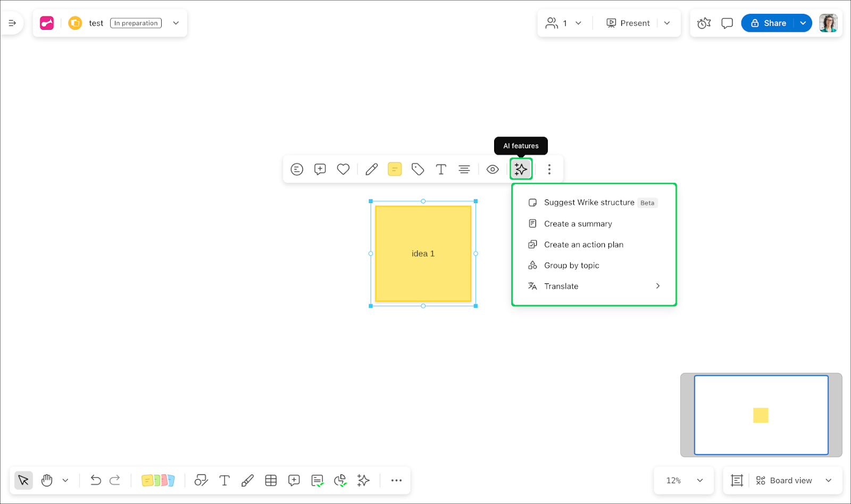Click the blue Share button

tap(768, 23)
